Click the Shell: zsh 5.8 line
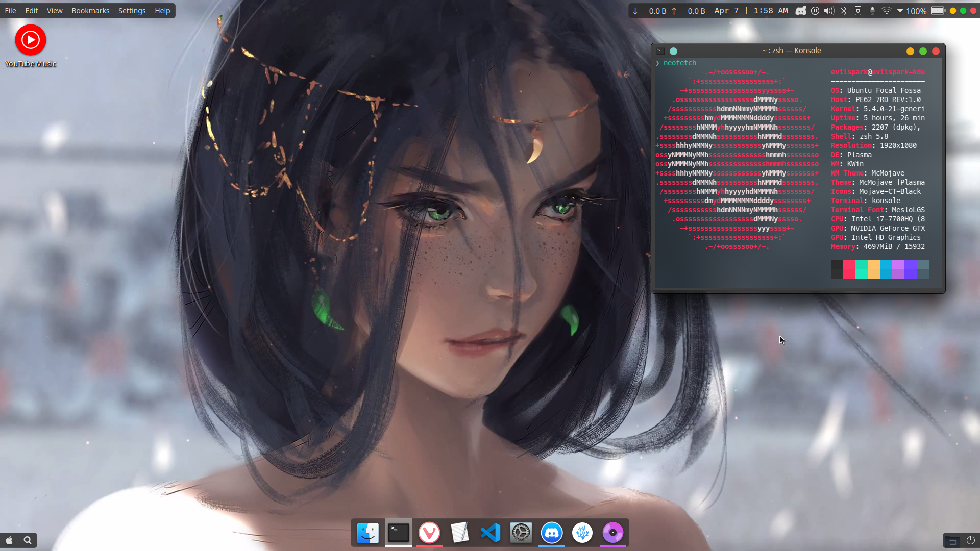The image size is (980, 551). click(x=860, y=136)
